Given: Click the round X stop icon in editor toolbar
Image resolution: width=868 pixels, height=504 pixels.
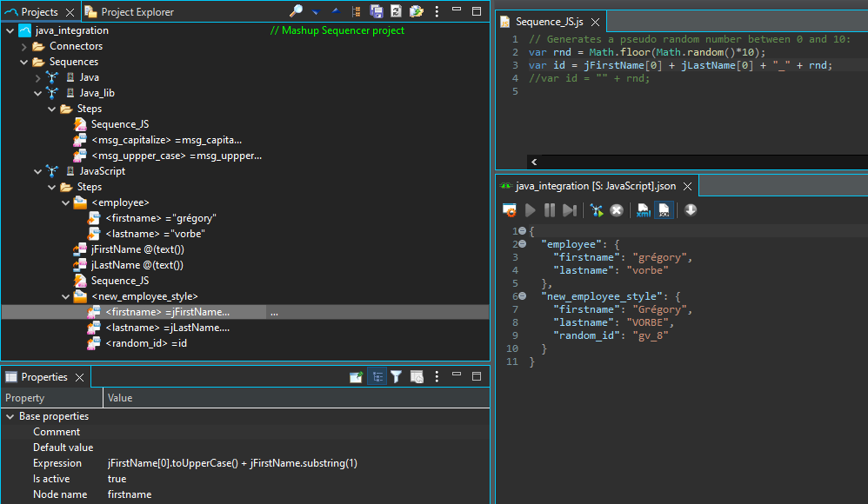Looking at the screenshot, I should coord(617,210).
